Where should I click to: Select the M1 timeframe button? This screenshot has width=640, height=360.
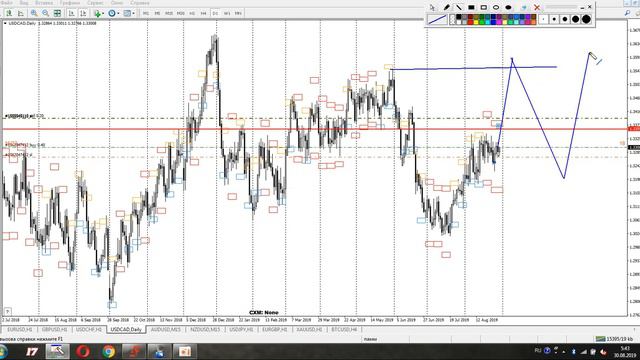point(146,13)
